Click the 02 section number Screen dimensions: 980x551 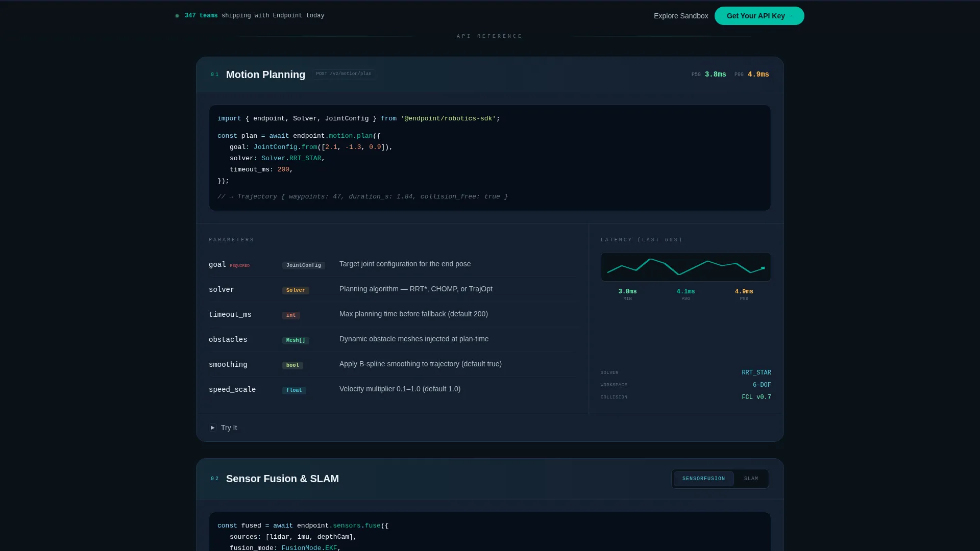click(x=214, y=479)
